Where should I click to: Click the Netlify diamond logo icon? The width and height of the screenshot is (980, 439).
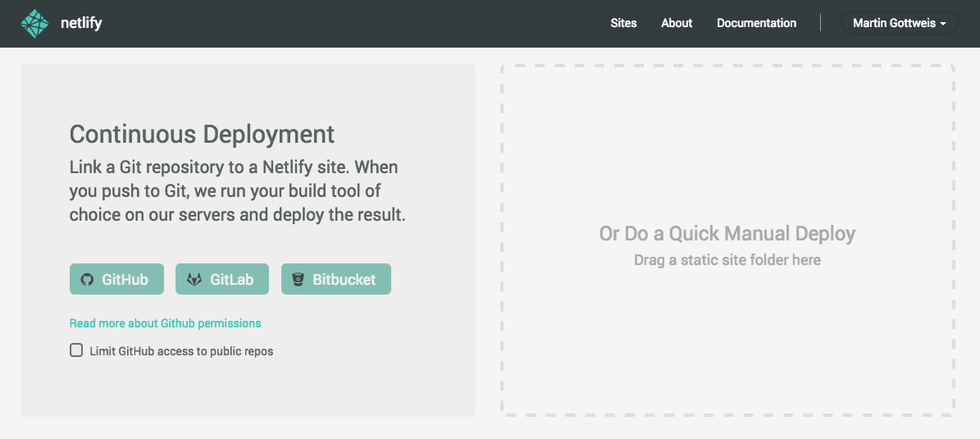34,24
